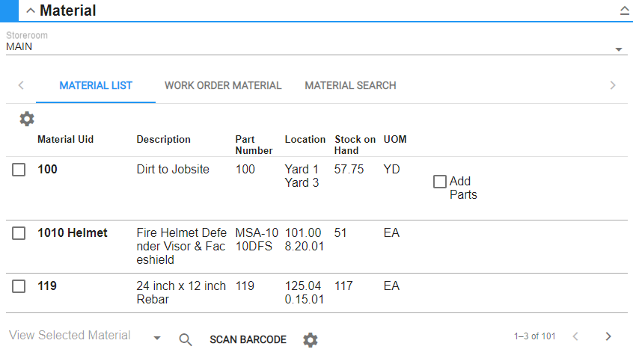This screenshot has width=633, height=364.
Task: Select the 1010 Helmet row checkbox
Action: 19,234
